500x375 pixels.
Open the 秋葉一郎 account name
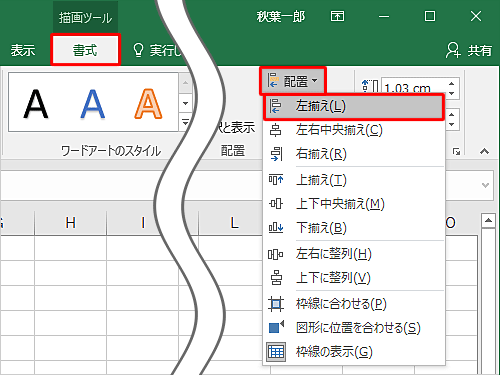281,16
